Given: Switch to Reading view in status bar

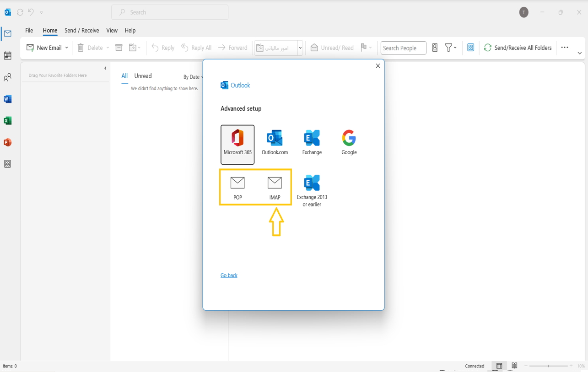Looking at the screenshot, I should tap(514, 366).
